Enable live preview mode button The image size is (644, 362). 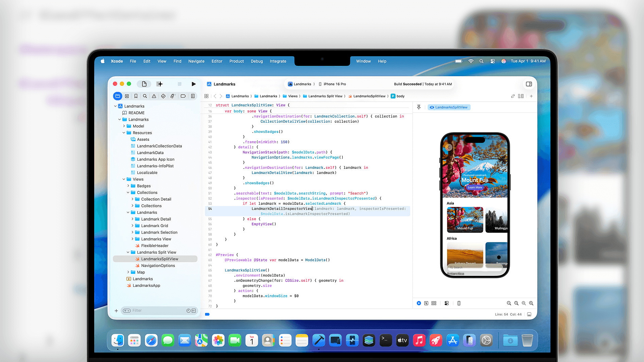419,303
